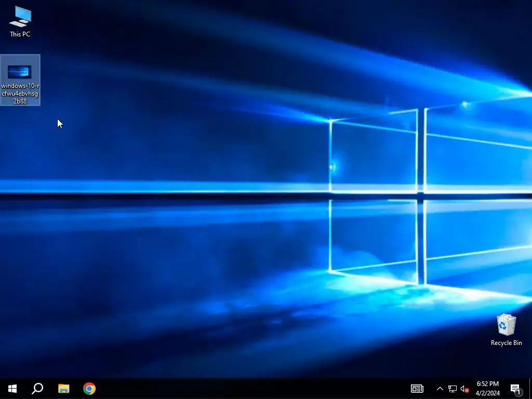Show hidden system tray icons
Image resolution: width=532 pixels, height=399 pixels.
pos(440,389)
